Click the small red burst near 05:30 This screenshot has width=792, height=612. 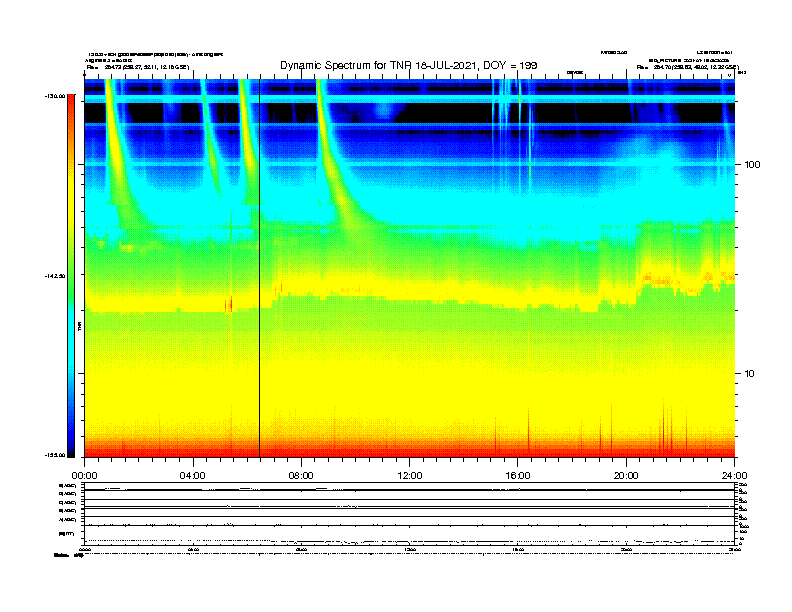click(x=230, y=304)
